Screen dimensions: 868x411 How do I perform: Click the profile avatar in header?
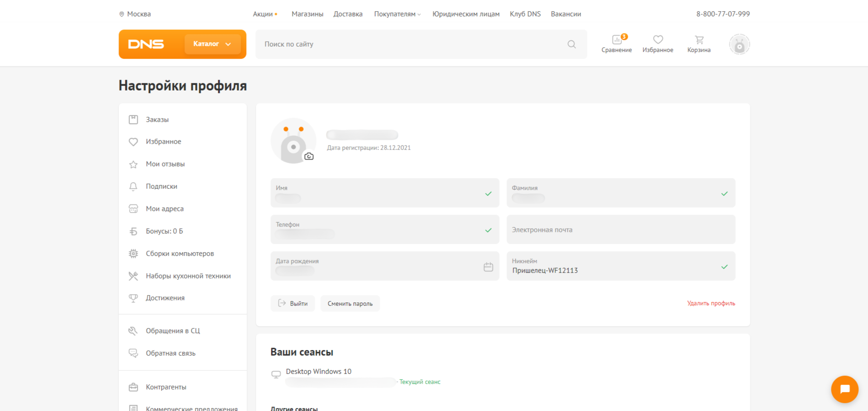point(739,44)
